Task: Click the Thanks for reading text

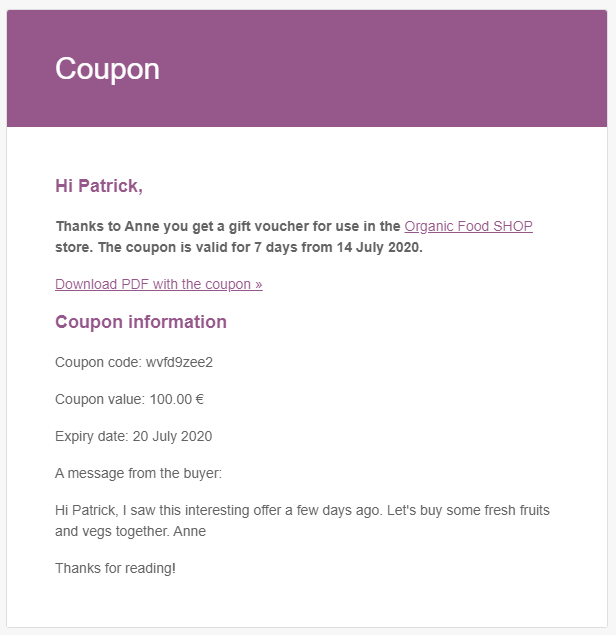Action: click(115, 568)
